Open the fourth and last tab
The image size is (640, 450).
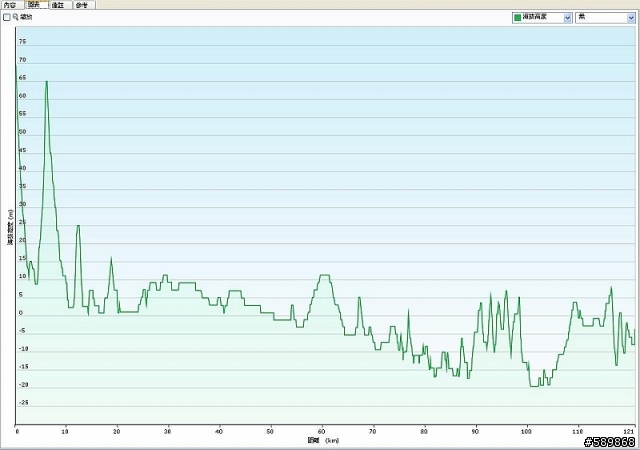coord(84,5)
